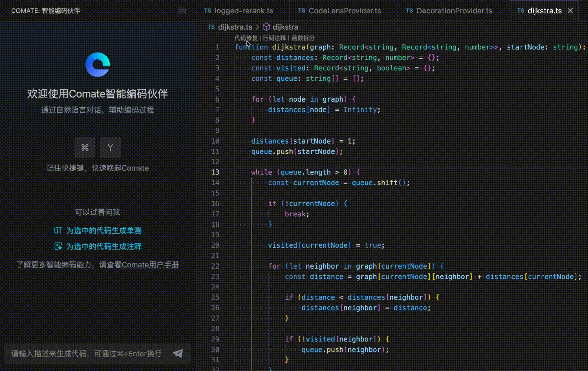Close the dijkstra.ts tab
Image resolution: width=588 pixels, height=371 pixels.
tap(570, 11)
